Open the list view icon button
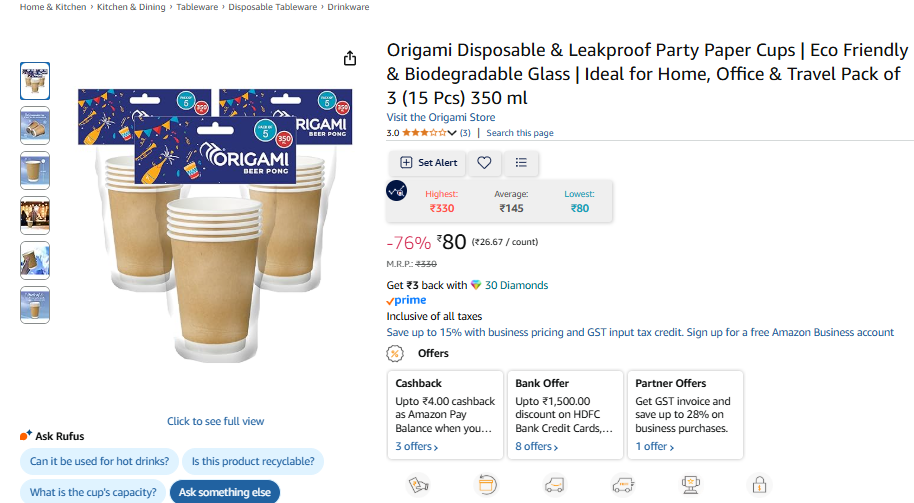This screenshot has width=914, height=503. point(521,163)
